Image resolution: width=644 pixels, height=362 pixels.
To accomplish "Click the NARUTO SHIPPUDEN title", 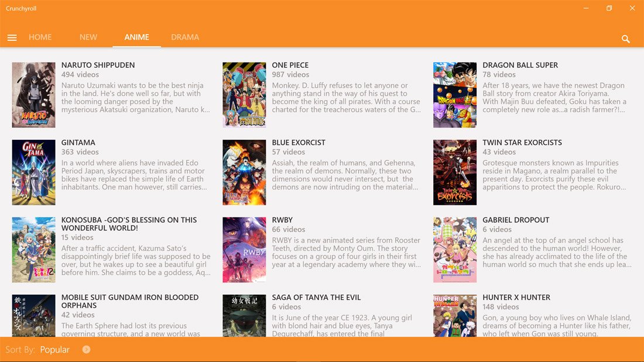I will coord(98,65).
